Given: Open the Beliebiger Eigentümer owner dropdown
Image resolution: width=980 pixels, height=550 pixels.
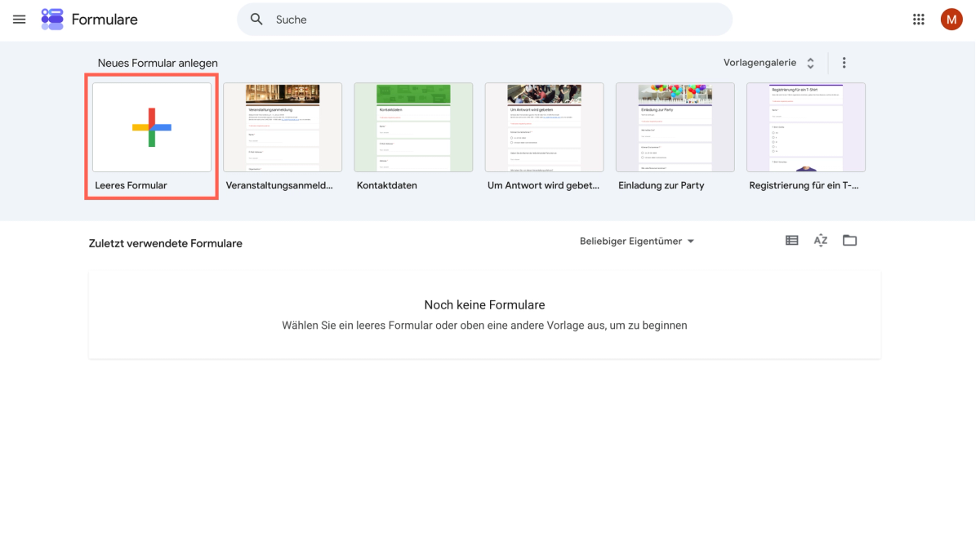Looking at the screenshot, I should click(x=637, y=242).
